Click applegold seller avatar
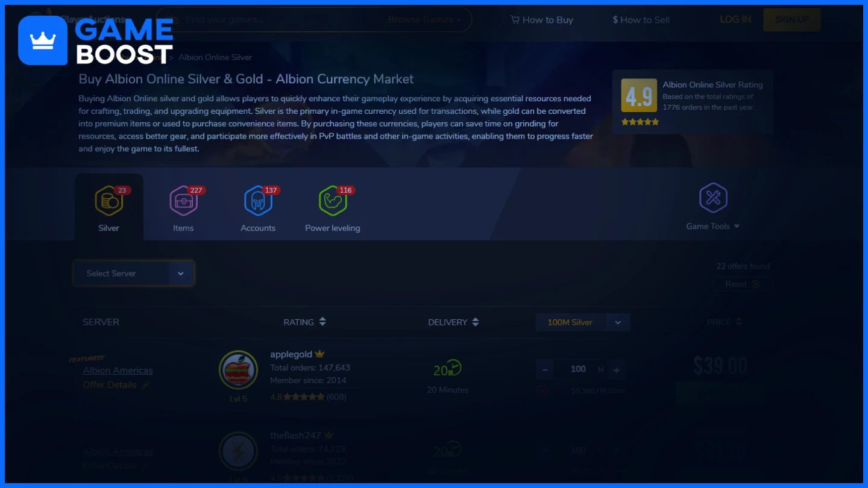868x488 pixels. (238, 370)
